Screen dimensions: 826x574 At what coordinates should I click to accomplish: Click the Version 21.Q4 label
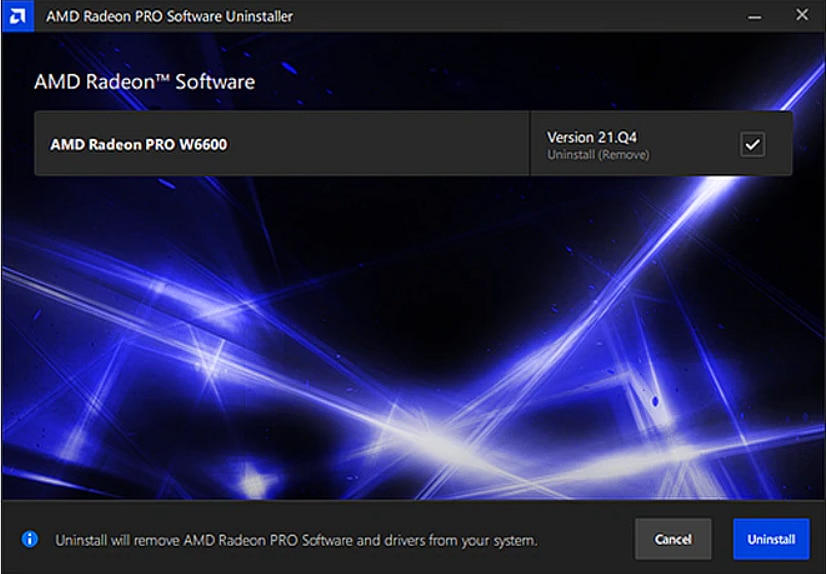point(592,137)
